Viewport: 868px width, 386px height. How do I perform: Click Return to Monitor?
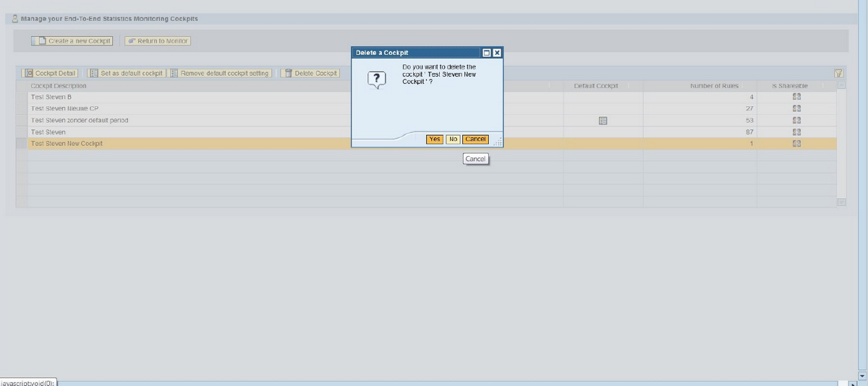[x=158, y=41]
